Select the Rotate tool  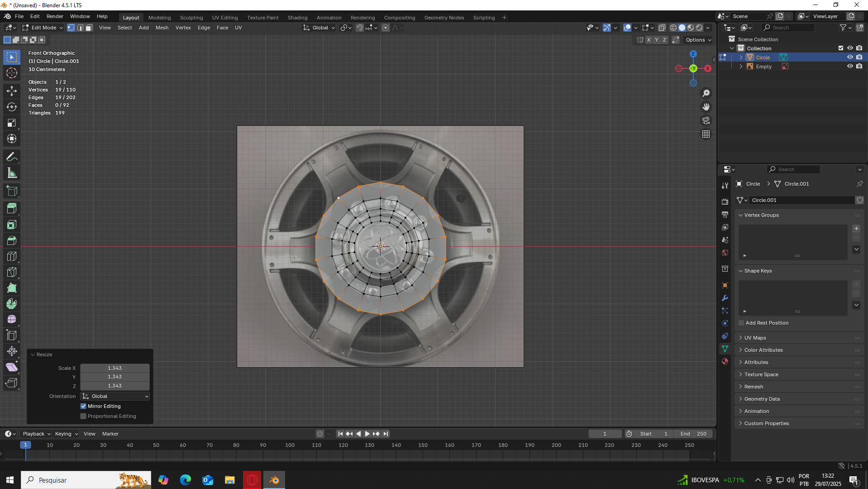[x=12, y=107]
